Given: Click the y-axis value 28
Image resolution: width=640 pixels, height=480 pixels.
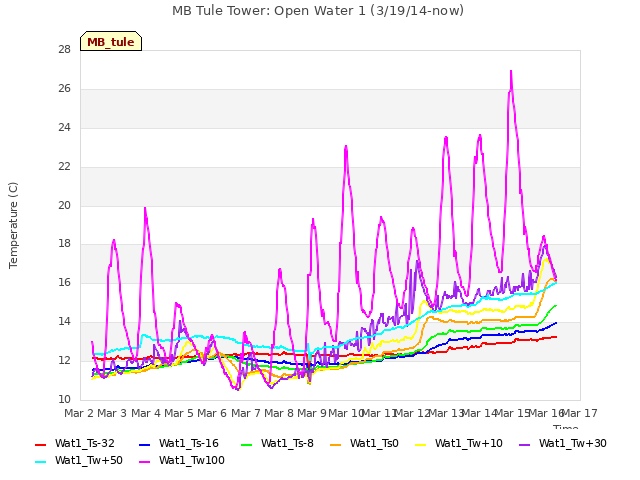Looking at the screenshot, I should (64, 50).
